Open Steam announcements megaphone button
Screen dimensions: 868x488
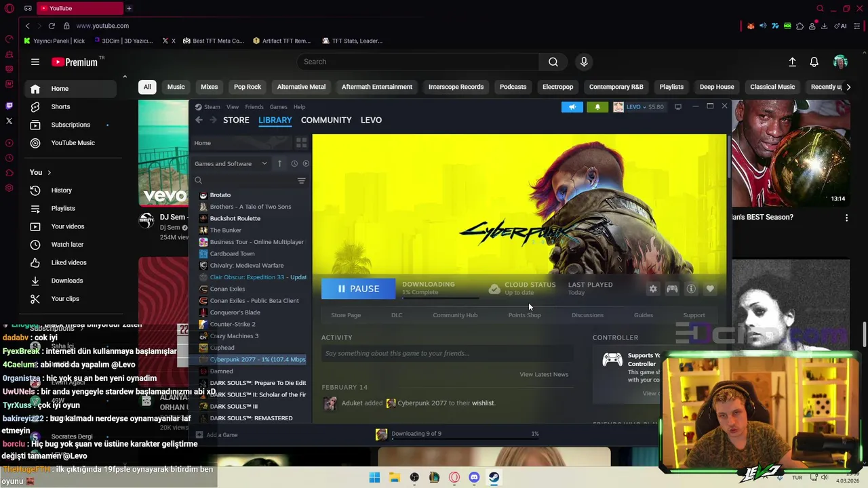click(x=572, y=106)
